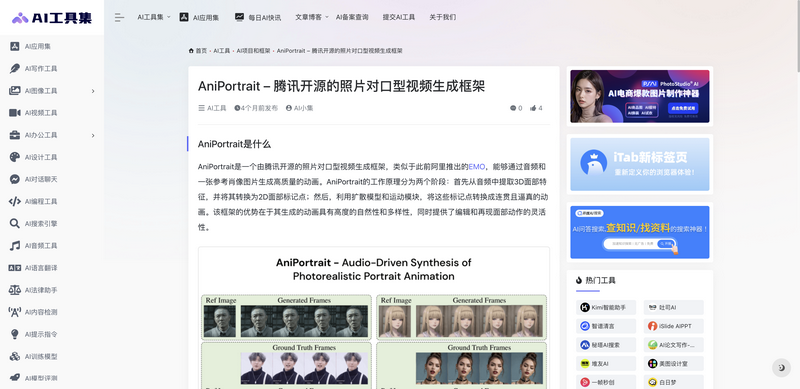Open 智谱清言 in 热门工具
The image size is (800, 389).
(607, 326)
